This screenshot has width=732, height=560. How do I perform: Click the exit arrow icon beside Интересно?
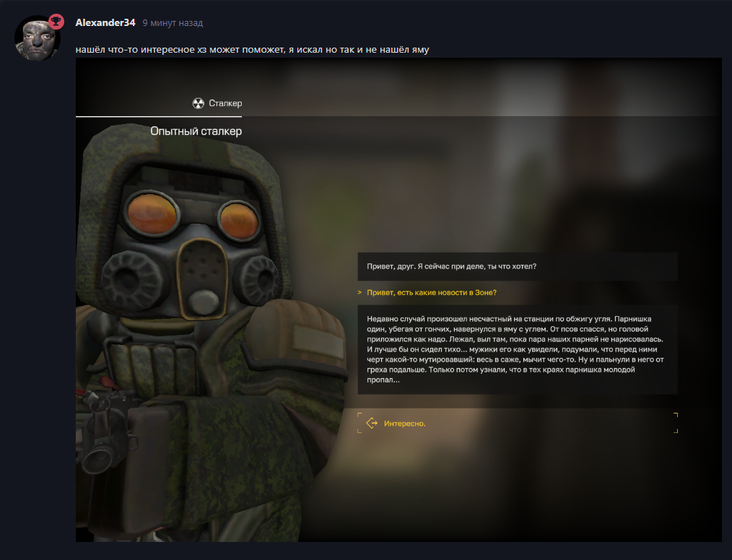tap(372, 424)
